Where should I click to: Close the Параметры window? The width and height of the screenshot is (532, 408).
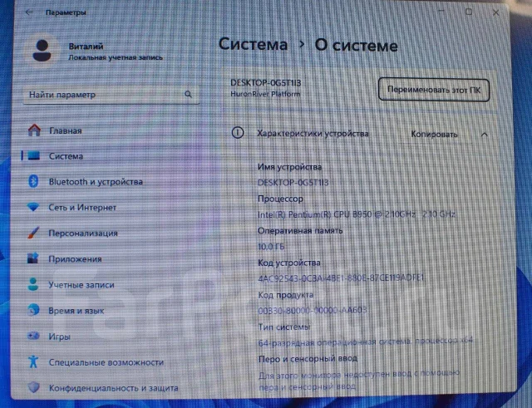[x=495, y=12]
